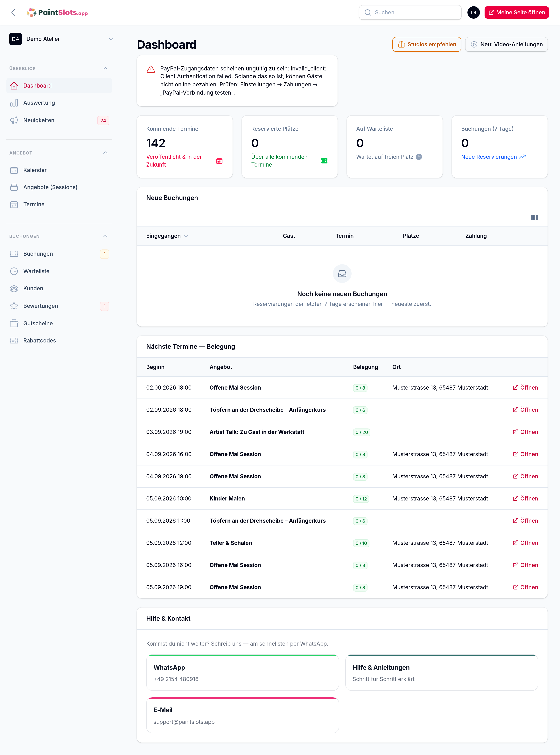Viewport: 560px width, 755px height.
Task: Open the Kinder Malen appointment via Öffnen
Action: (525, 498)
